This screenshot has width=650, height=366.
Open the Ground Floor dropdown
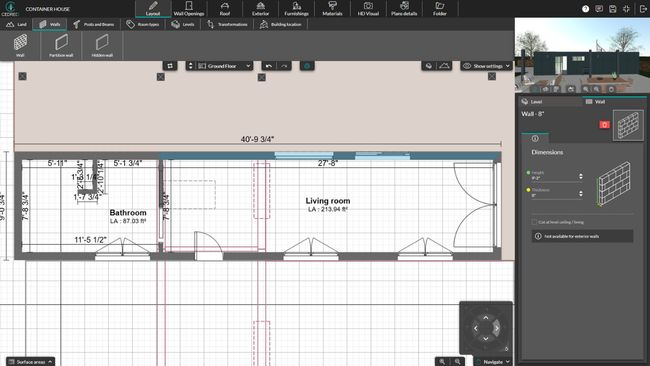coord(224,66)
